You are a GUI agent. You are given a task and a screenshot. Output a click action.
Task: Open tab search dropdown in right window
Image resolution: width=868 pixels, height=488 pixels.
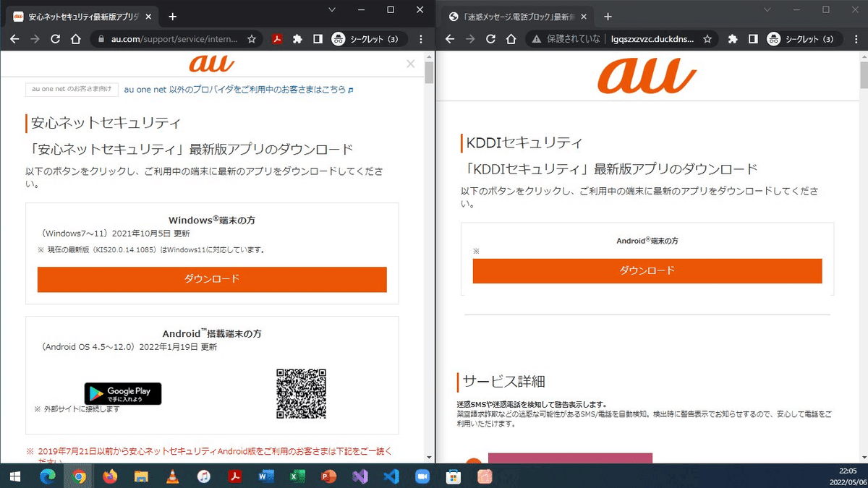coord(767,9)
